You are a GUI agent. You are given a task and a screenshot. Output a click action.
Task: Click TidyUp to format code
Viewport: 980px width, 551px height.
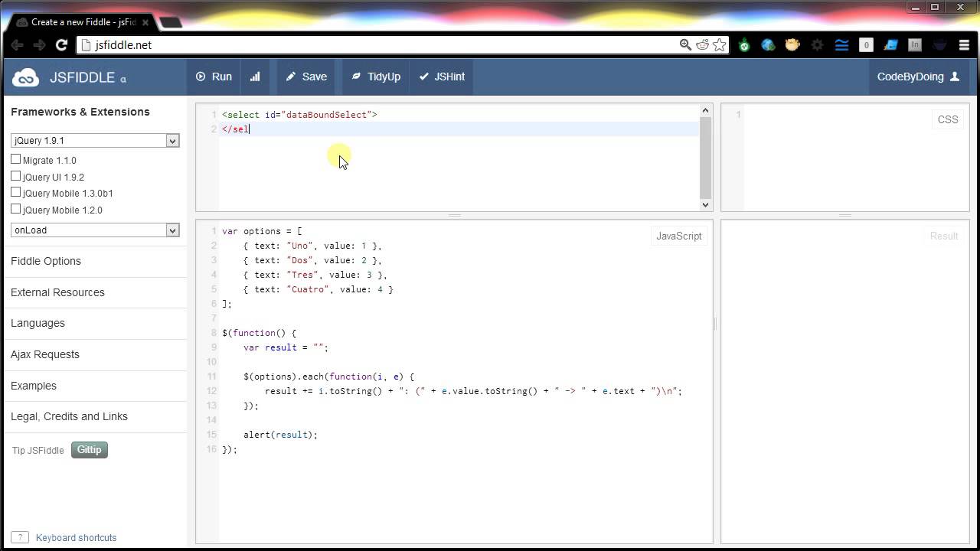click(x=376, y=77)
